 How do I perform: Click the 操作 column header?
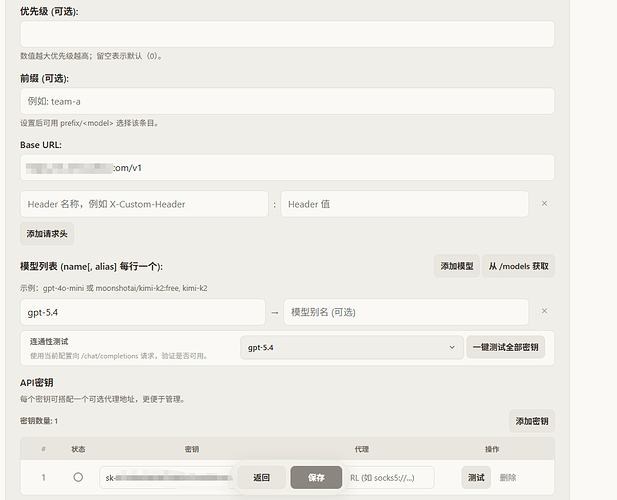(x=492, y=449)
